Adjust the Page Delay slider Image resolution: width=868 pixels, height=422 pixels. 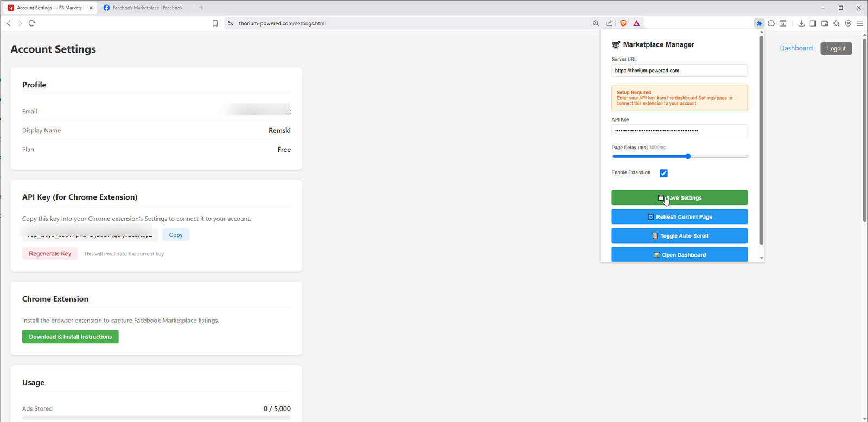680,156
